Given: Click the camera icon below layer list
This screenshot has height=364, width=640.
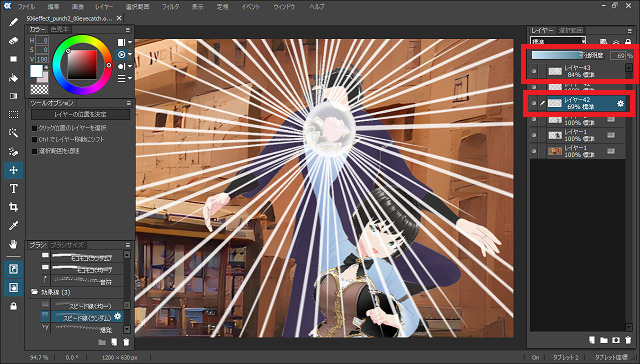Looking at the screenshot, I should 616,340.
